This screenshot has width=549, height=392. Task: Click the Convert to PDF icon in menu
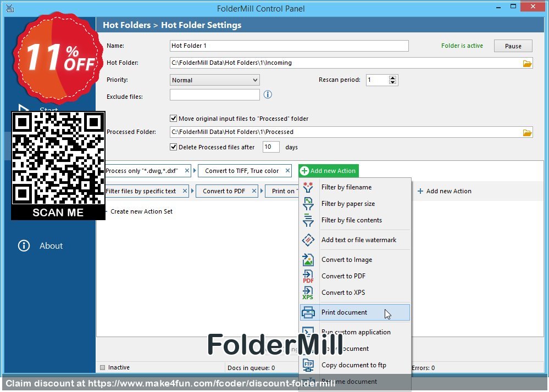308,276
